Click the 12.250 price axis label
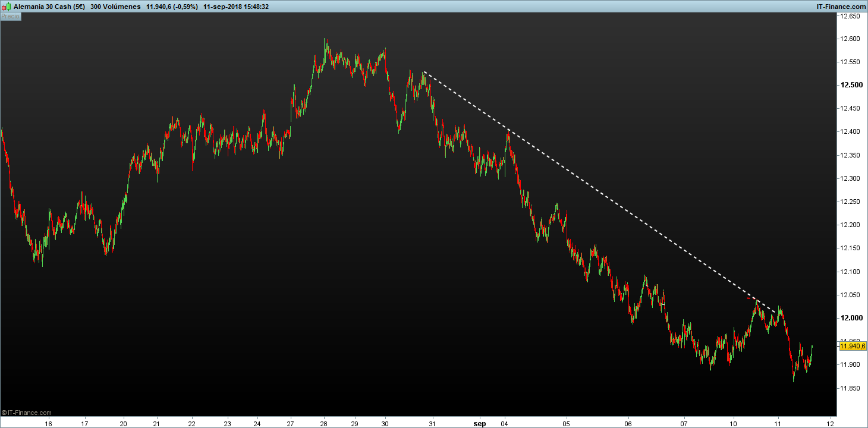This screenshot has height=428, width=868. point(850,202)
